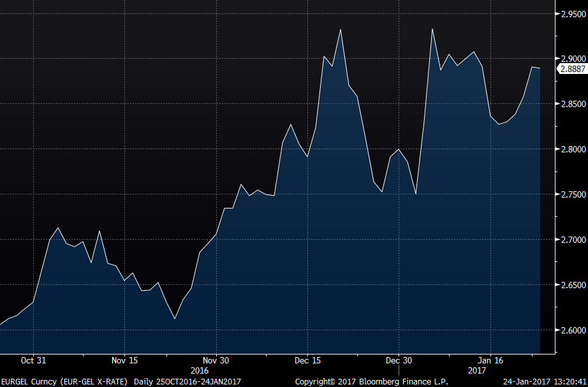Screen dimensions: 588x387
Task: Click the Dec 15 date axis label
Action: tap(307, 360)
